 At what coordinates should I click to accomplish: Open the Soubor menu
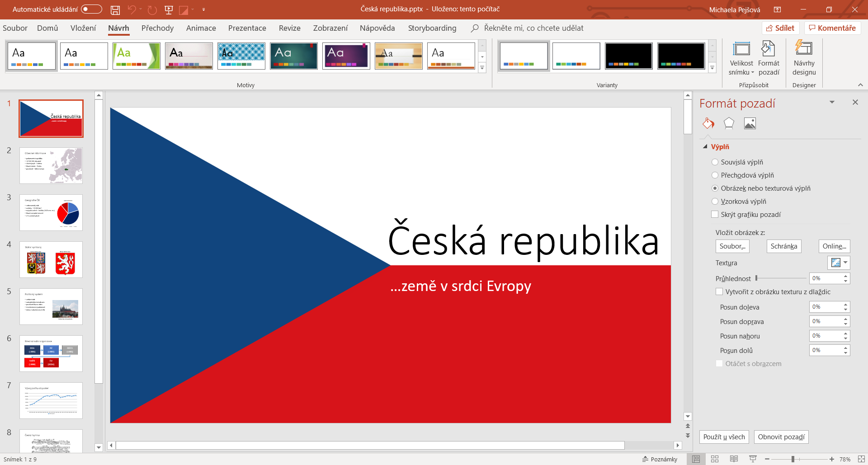[x=15, y=28]
